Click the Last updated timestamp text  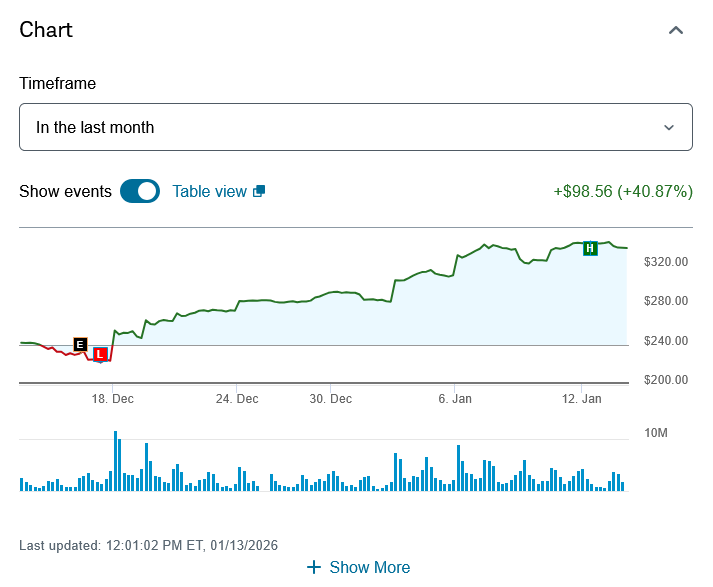coord(148,545)
